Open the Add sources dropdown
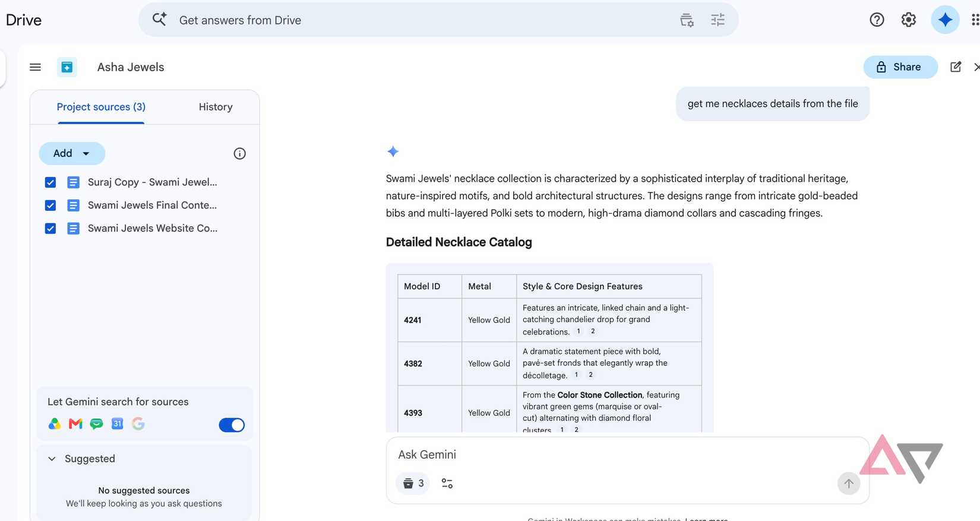Image resolution: width=980 pixels, height=521 pixels. point(72,153)
